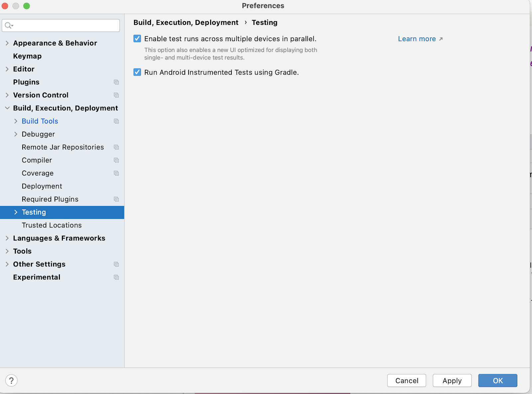Click project-level icon next to Remote Jar Repositories
Screen dimensions: 532x394
pos(116,147)
